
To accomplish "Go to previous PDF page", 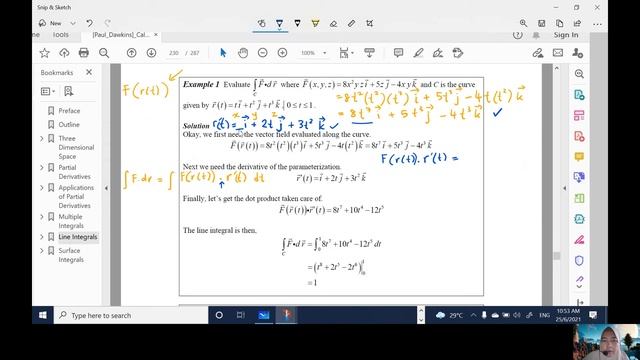I will (131, 53).
